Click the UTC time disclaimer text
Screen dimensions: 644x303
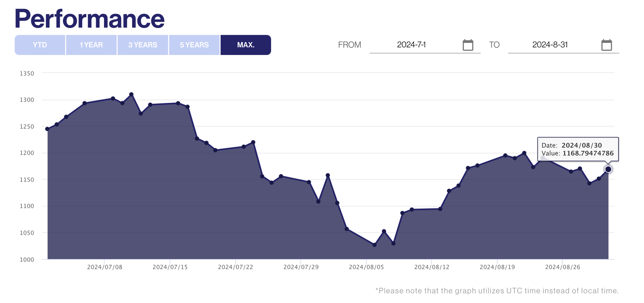pos(496,290)
